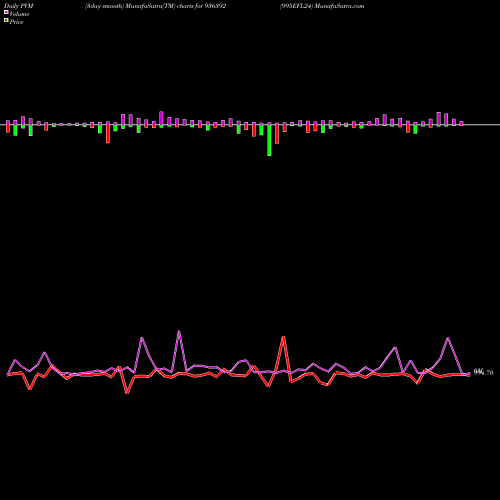Click the '(995EFL24) MunafaSutra.com' header text

322,6
